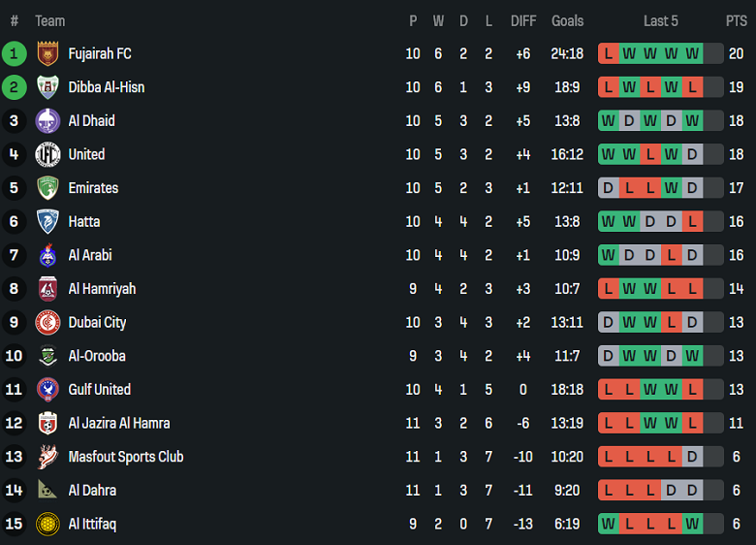Click the Last 5 column header
The width and height of the screenshot is (756, 545).
tap(661, 20)
